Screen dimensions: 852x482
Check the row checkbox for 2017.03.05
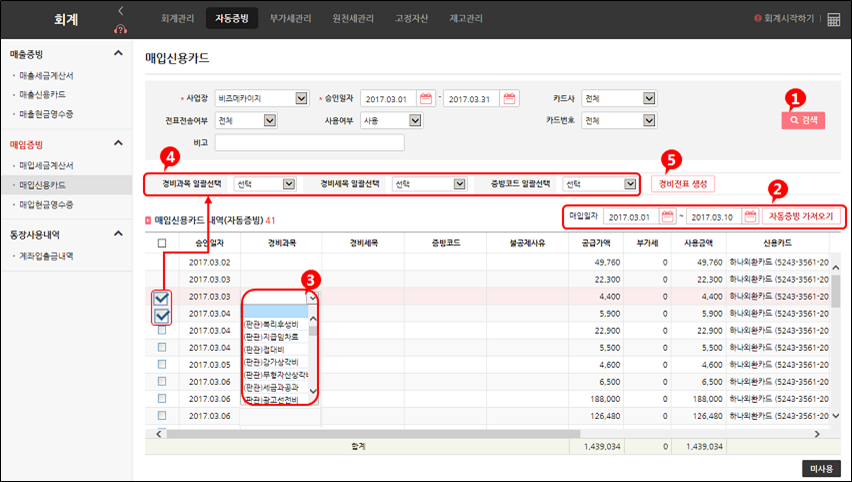coord(162,365)
